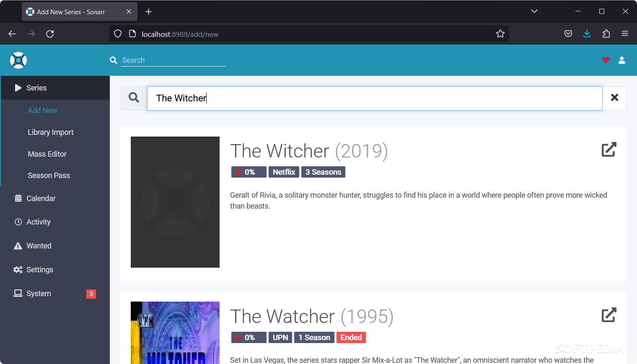
Task: Select the Series sidebar section
Action: pyautogui.click(x=55, y=88)
